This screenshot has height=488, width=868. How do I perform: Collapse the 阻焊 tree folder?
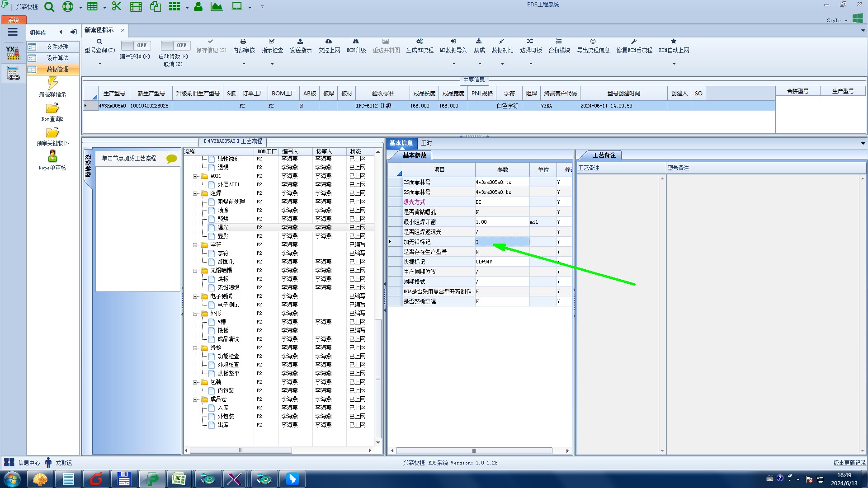(196, 193)
